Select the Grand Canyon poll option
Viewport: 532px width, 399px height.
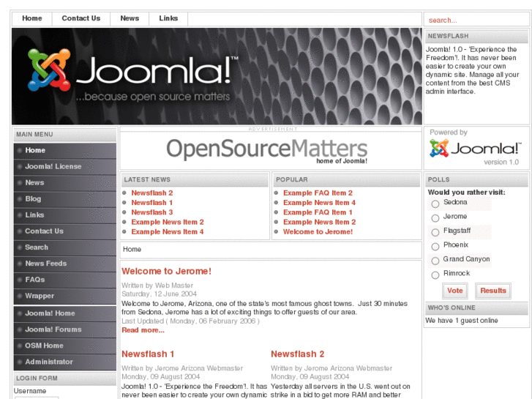click(435, 261)
